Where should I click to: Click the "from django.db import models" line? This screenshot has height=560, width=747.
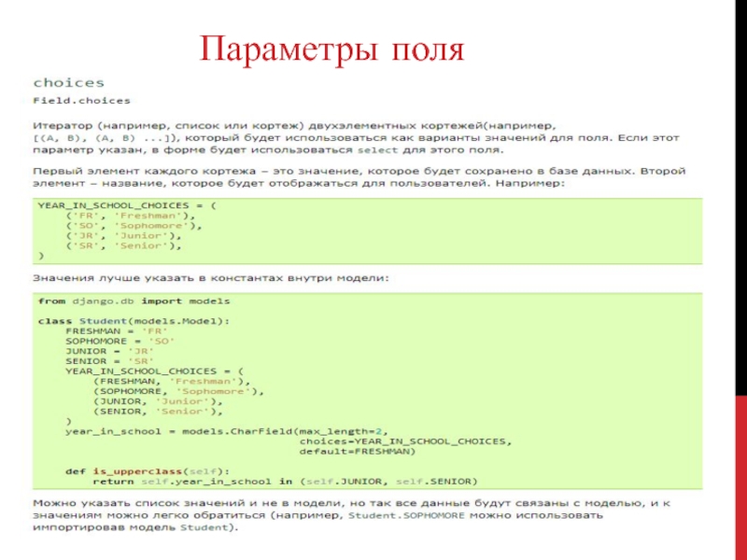tap(134, 301)
